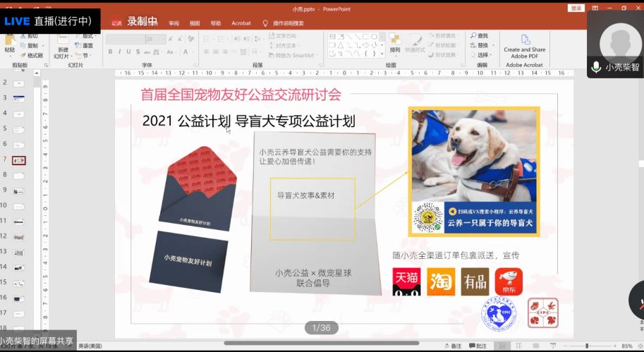
Task: Click the yellow box 导盲犬故事&素材
Action: (x=312, y=209)
